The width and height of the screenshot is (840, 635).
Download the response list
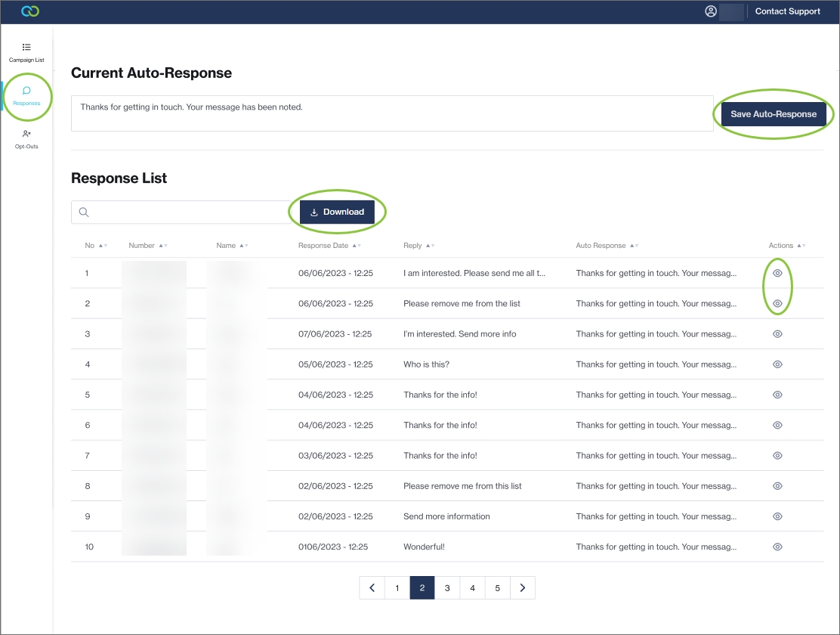[x=337, y=212]
